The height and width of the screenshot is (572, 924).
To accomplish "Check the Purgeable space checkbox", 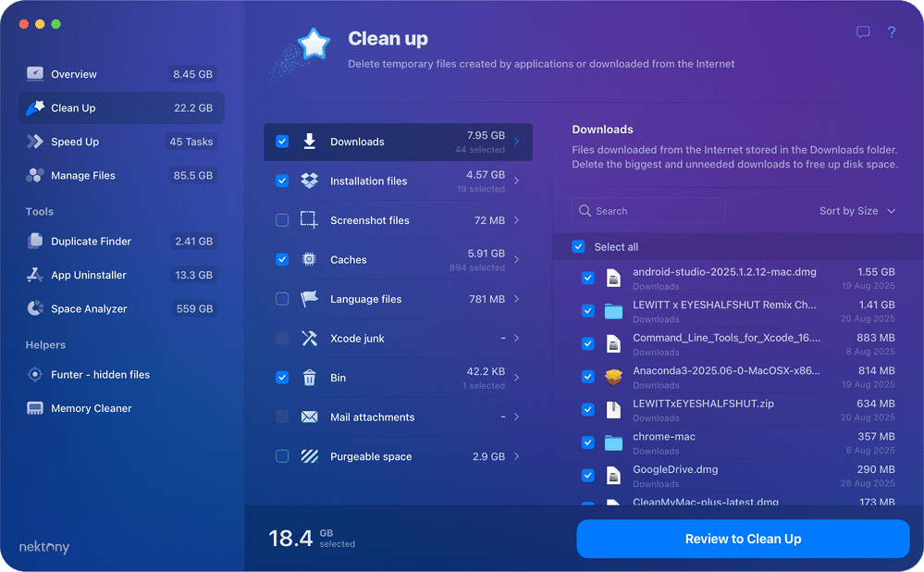I will click(x=282, y=456).
